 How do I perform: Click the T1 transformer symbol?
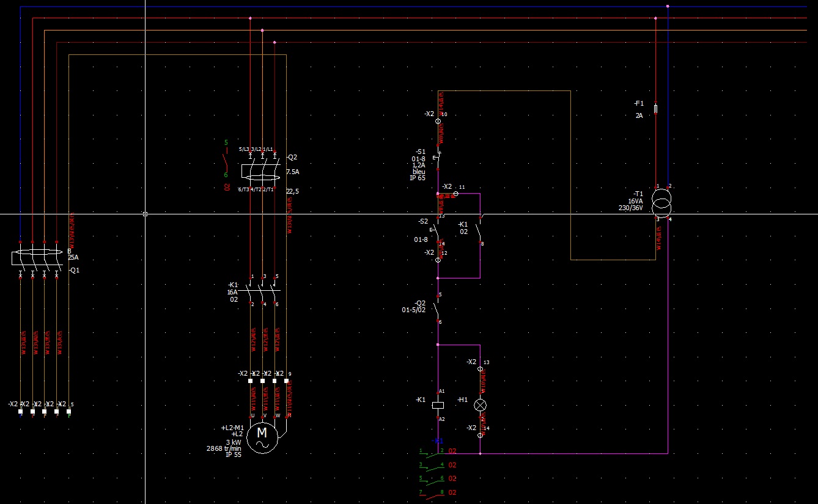coord(661,202)
